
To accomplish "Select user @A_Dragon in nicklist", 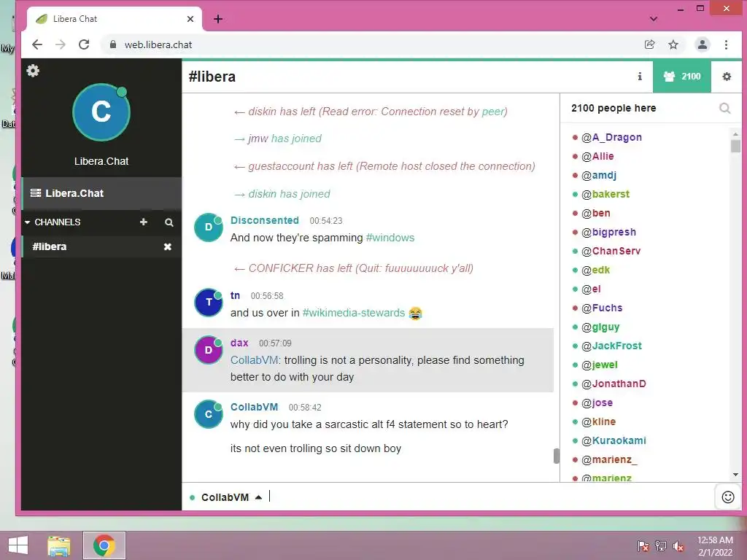I will tap(611, 137).
